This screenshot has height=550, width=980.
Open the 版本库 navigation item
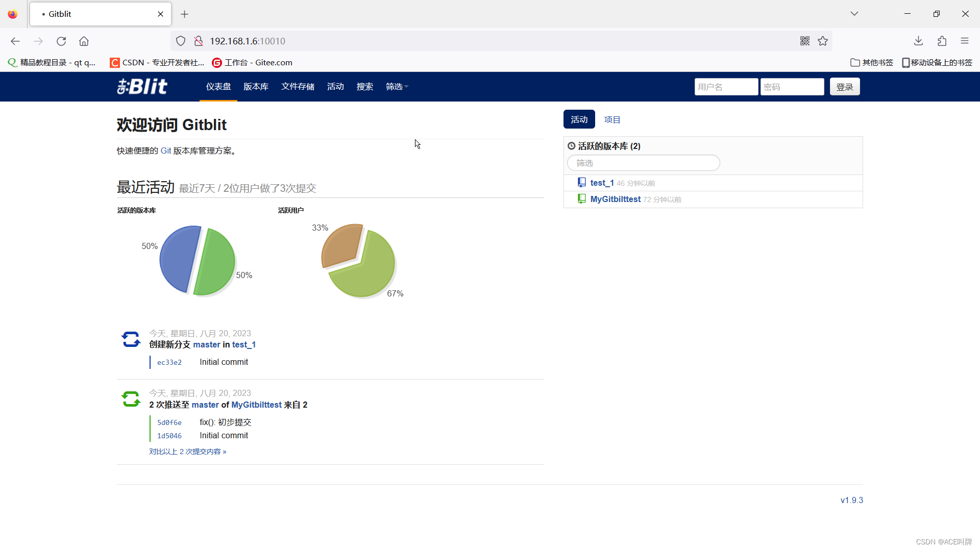[256, 87]
